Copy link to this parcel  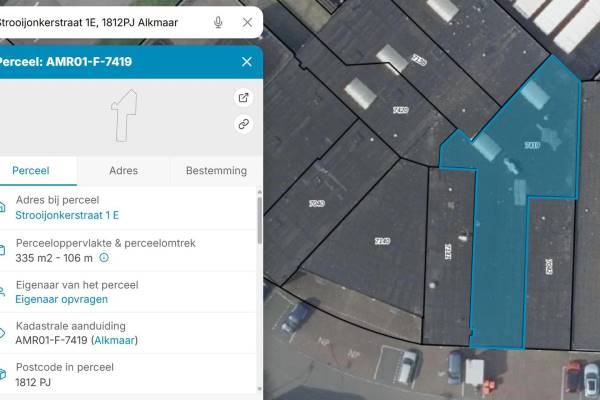(243, 124)
